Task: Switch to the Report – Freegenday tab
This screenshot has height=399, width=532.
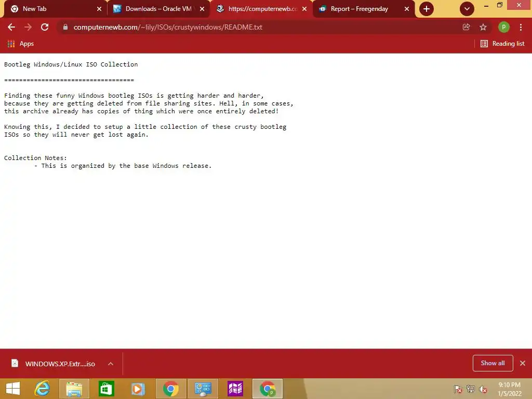Action: coord(364,9)
